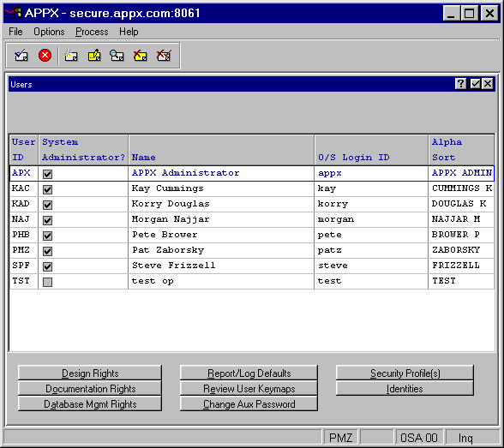Click the alpha sort value BROWER P
The image size is (504, 448).
456,235
